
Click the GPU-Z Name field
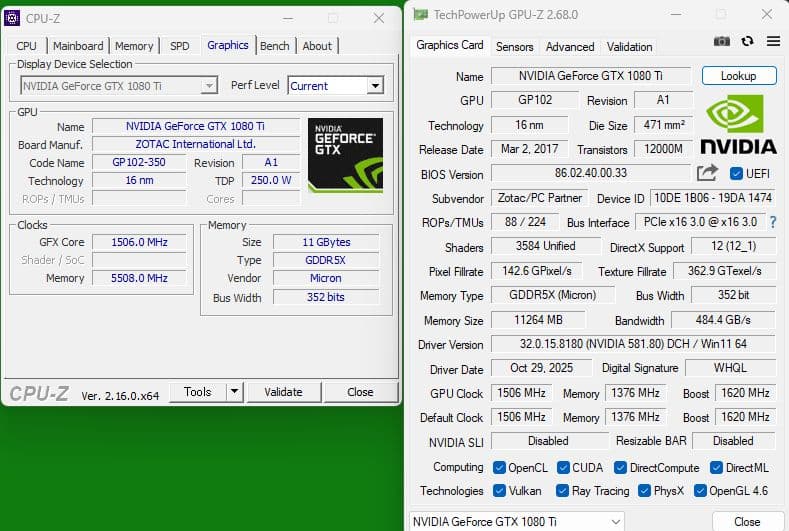(591, 76)
